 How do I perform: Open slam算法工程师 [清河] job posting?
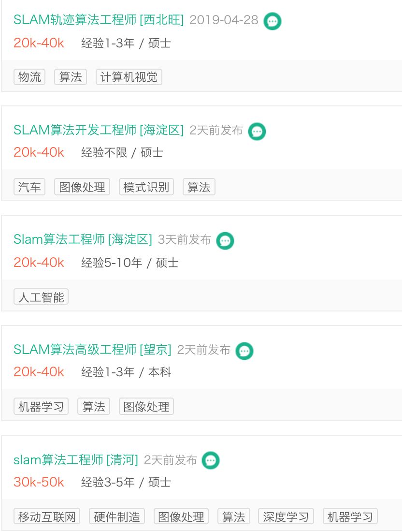(x=76, y=459)
